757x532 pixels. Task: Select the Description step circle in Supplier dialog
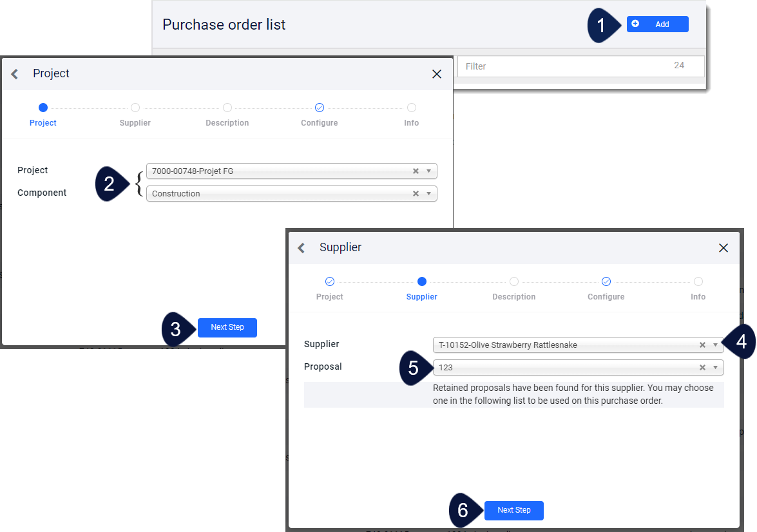coord(514,281)
